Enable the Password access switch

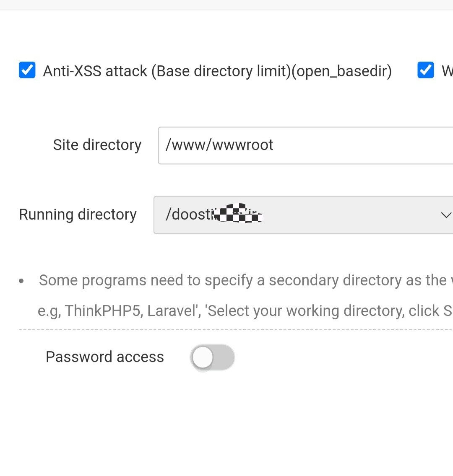click(x=212, y=357)
